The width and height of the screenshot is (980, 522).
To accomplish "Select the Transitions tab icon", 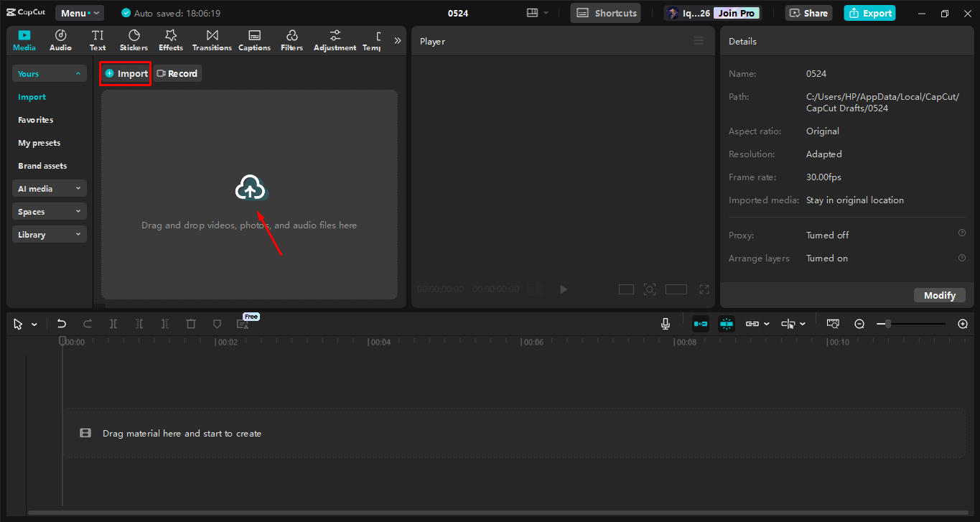I will tap(211, 39).
